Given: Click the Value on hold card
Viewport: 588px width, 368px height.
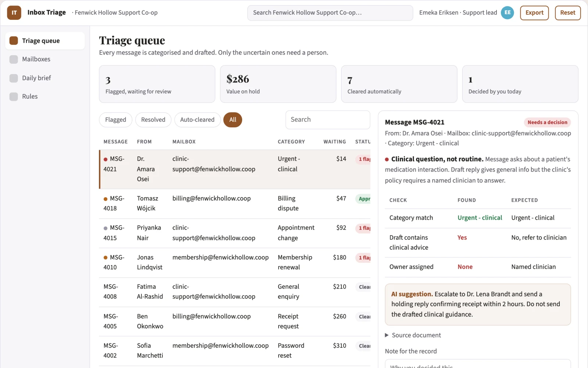Looking at the screenshot, I should coord(278,84).
